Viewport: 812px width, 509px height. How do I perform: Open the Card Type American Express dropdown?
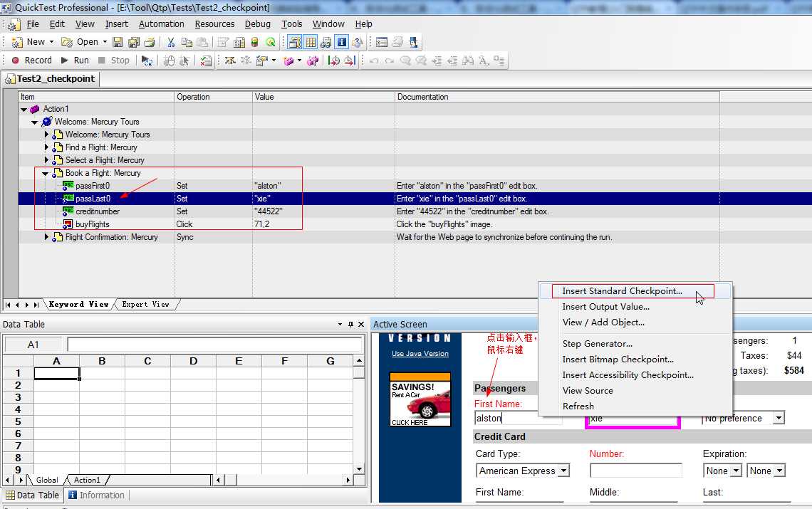tap(564, 471)
